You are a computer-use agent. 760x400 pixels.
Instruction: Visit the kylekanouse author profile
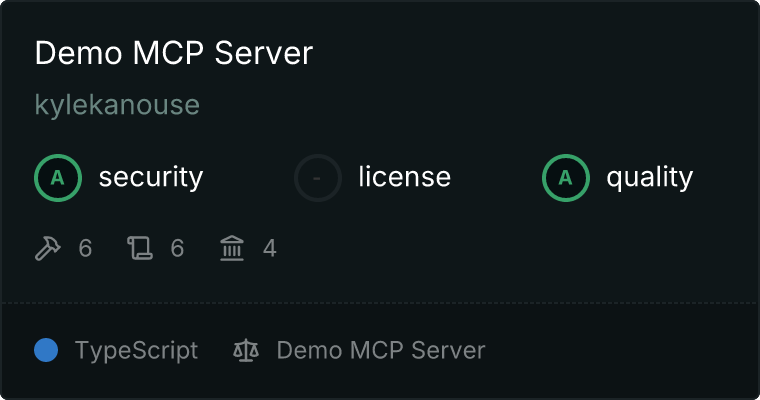click(117, 105)
